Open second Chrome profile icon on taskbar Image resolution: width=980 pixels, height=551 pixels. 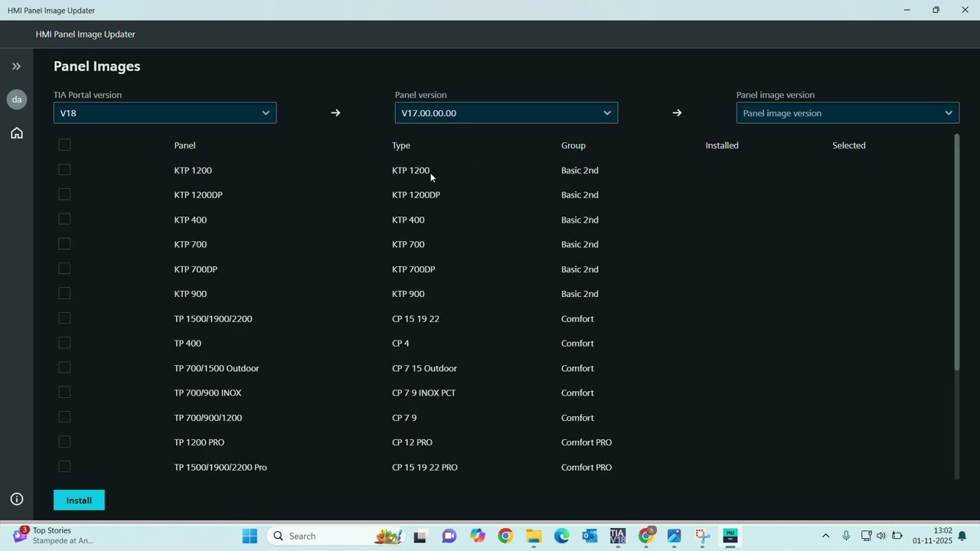click(x=646, y=536)
